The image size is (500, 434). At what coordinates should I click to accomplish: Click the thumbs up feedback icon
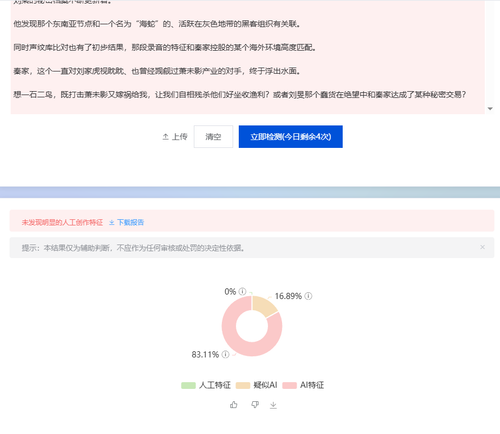click(x=234, y=405)
